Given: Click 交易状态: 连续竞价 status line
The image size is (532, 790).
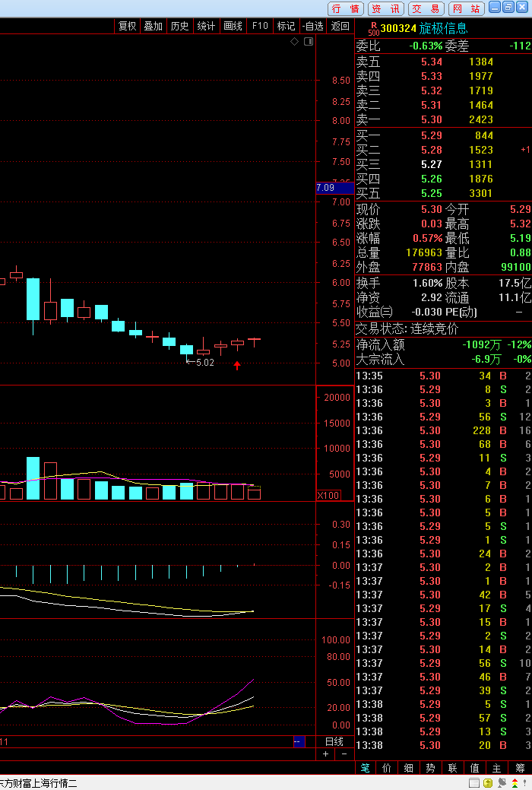Looking at the screenshot, I should 407,329.
